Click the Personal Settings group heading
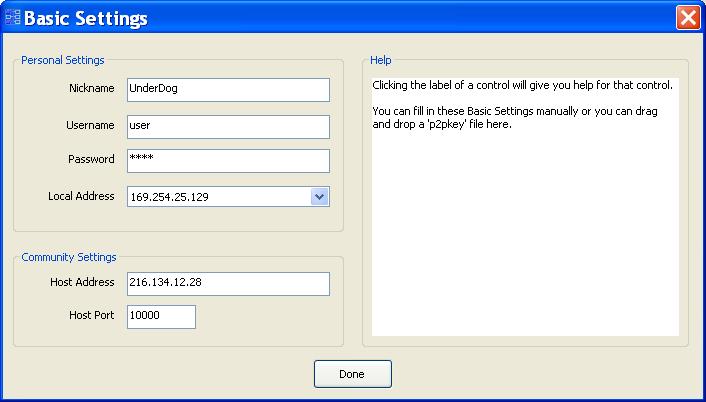 point(63,60)
